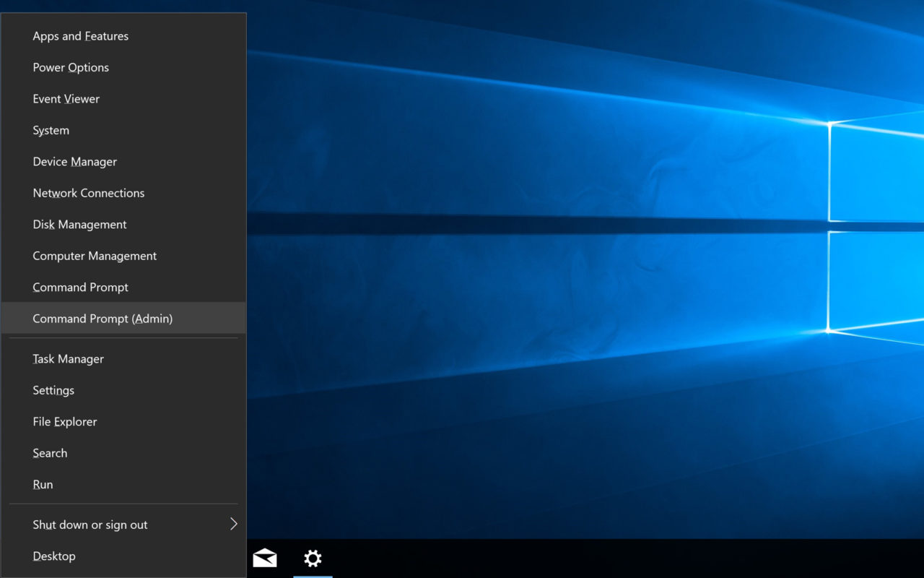Image resolution: width=924 pixels, height=578 pixels.
Task: Run Command Prompt (Admin)
Action: (x=103, y=319)
